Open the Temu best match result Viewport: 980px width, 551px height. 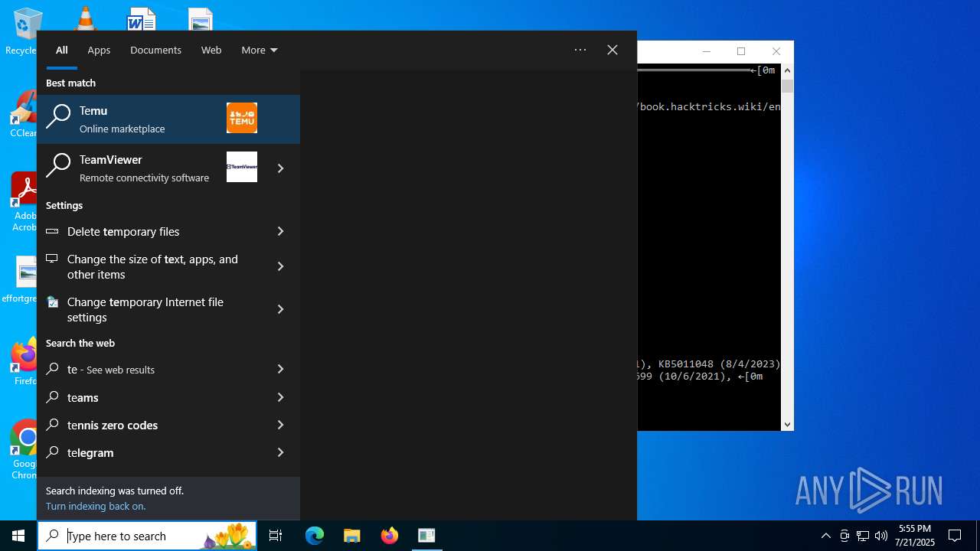tap(168, 119)
